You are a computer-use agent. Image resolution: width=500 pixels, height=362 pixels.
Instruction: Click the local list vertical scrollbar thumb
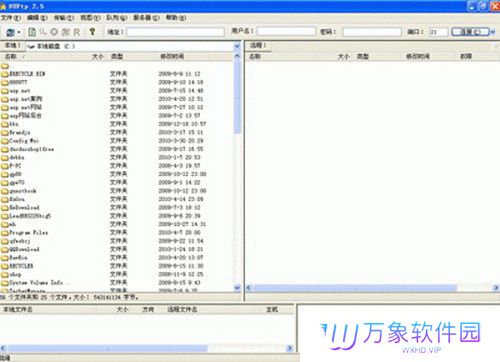pos(237,97)
